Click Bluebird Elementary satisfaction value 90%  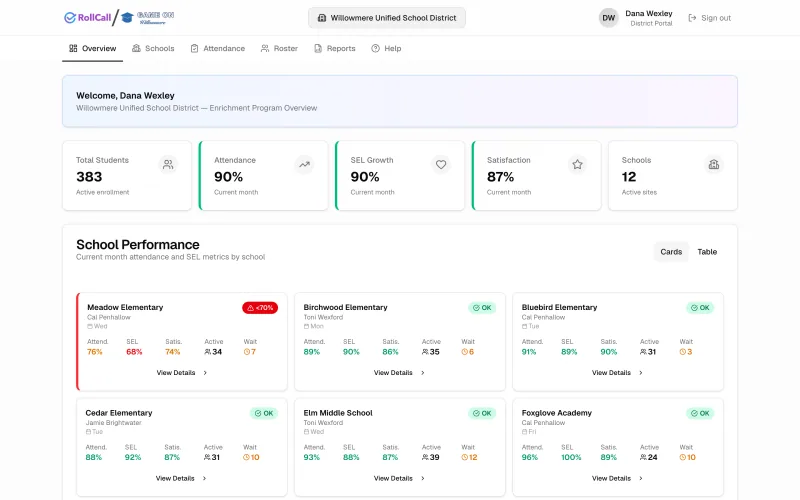[x=609, y=352]
